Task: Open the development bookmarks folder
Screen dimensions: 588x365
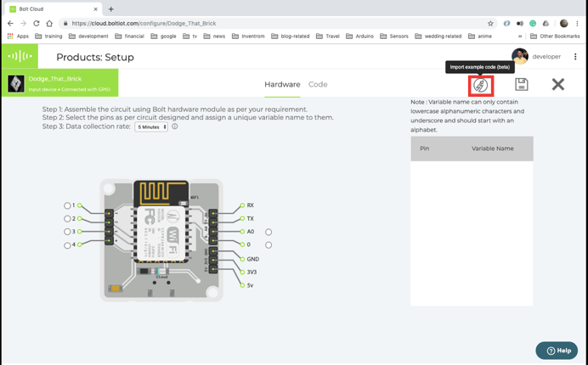Action: [x=89, y=36]
